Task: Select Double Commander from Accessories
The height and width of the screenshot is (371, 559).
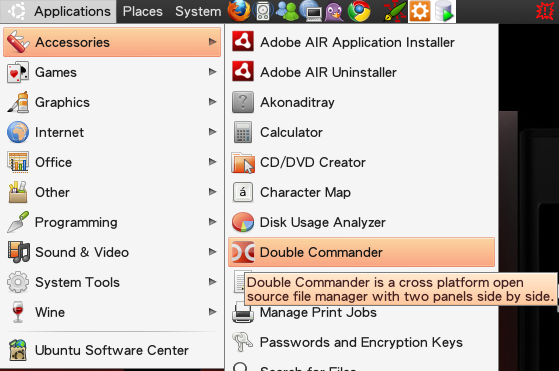Action: tap(361, 252)
